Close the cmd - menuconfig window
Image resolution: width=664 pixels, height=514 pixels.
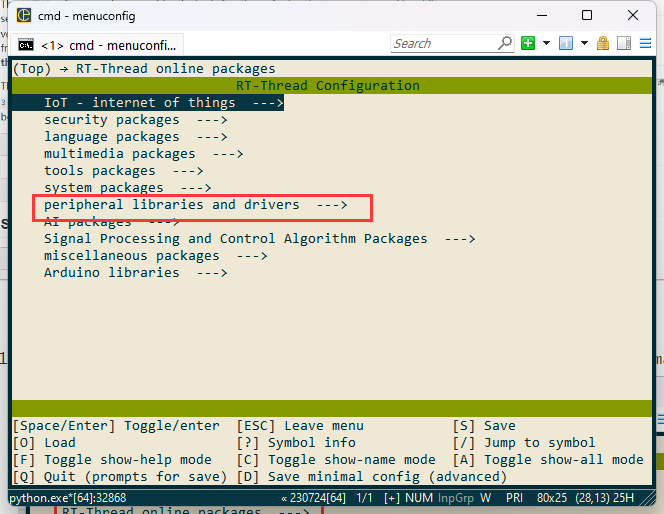[x=633, y=16]
